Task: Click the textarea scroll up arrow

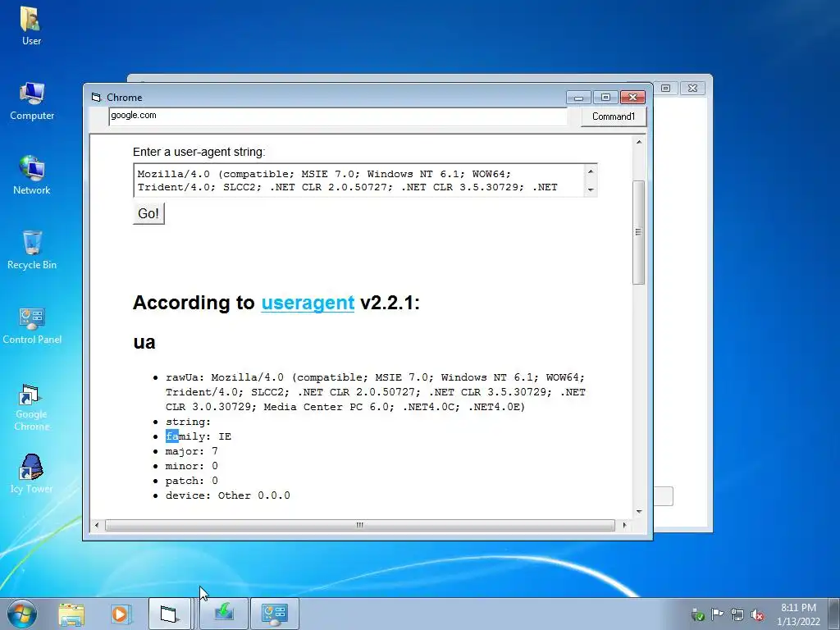Action: pos(591,171)
